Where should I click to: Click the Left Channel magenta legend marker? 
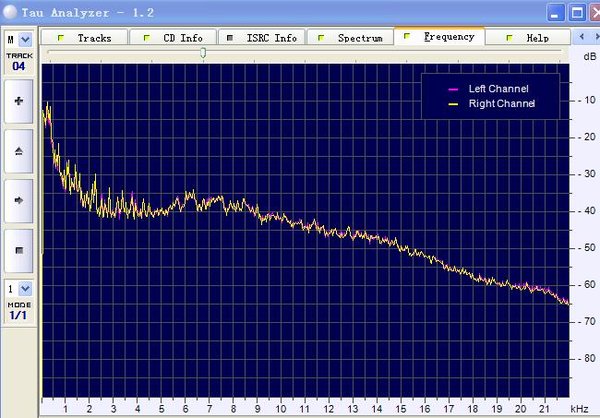coord(453,90)
